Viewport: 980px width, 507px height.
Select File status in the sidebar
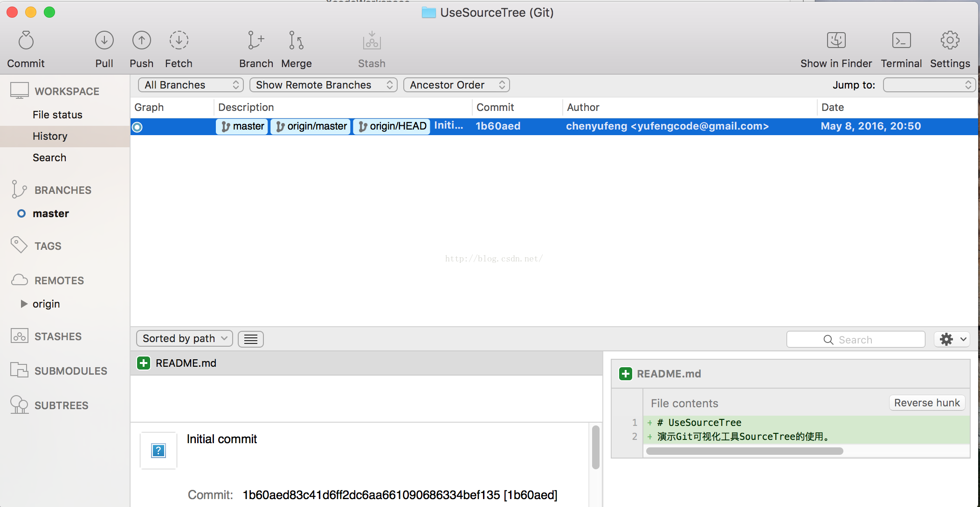(x=57, y=115)
